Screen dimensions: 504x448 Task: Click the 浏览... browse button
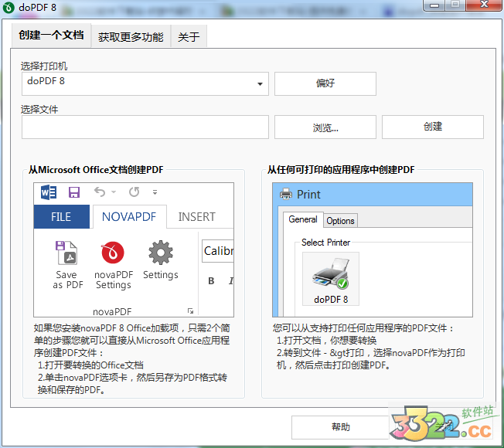click(x=325, y=127)
